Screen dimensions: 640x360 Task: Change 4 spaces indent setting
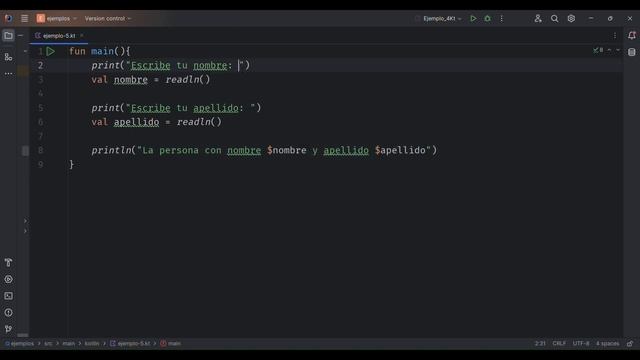[607, 344]
